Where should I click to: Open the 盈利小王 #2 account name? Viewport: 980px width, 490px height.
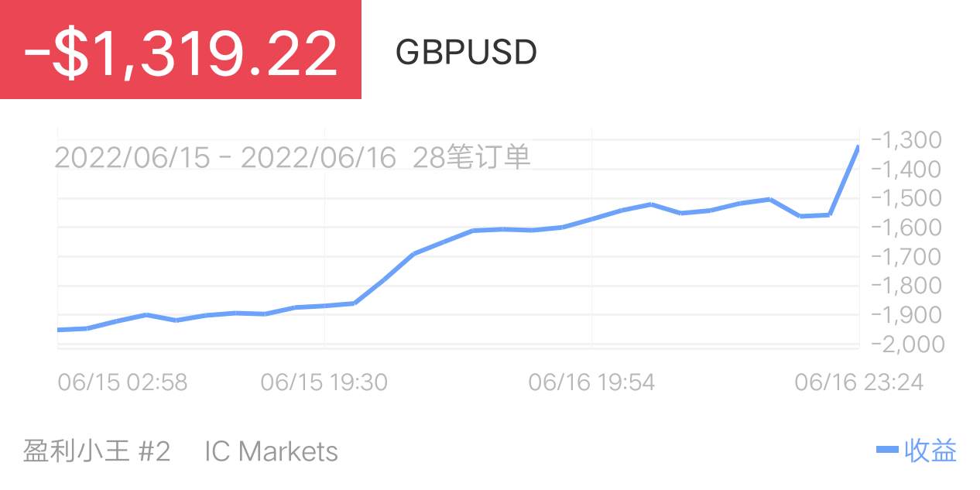96,451
